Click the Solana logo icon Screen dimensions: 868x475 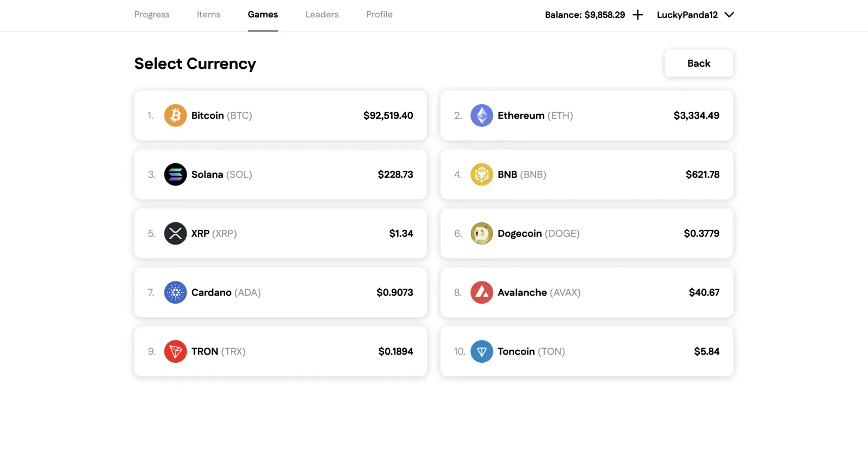(175, 175)
